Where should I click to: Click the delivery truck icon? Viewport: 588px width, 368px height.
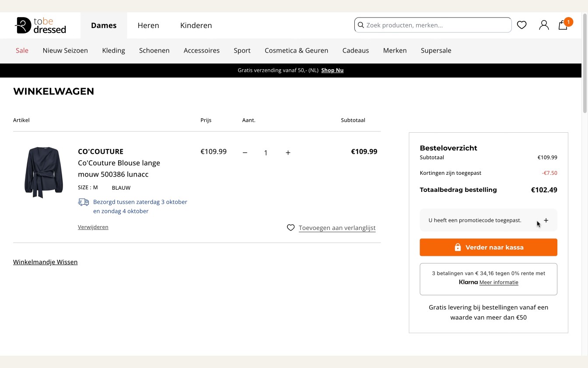[83, 202]
